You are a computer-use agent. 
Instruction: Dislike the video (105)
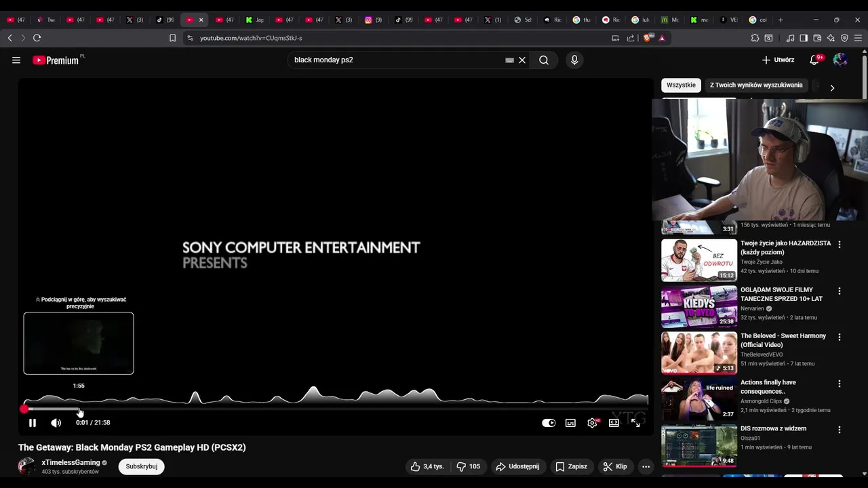click(468, 466)
